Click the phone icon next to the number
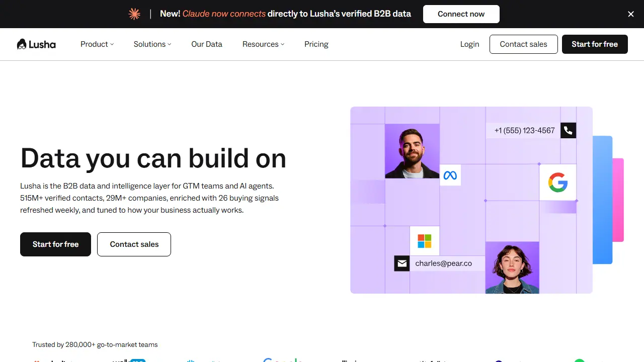This screenshot has width=644, height=362. [568, 130]
